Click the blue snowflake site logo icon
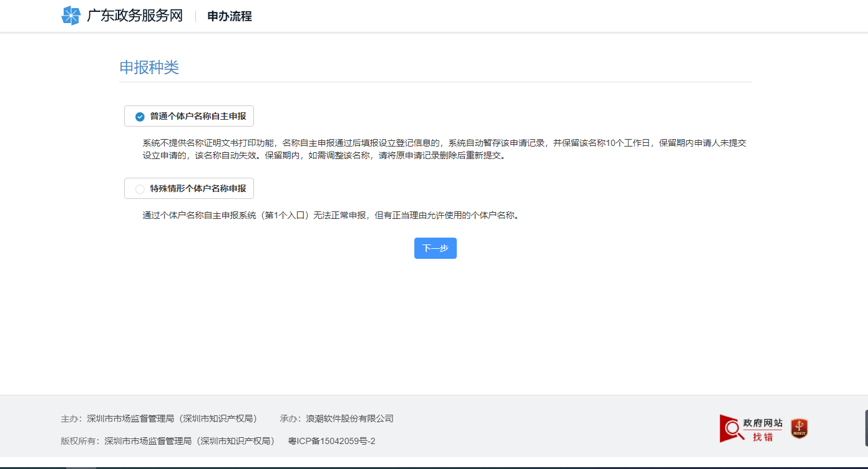This screenshot has width=868, height=469. coord(71,15)
